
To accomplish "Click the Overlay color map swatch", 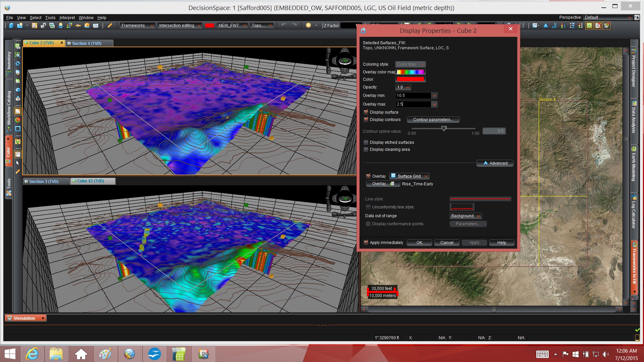I will [411, 72].
